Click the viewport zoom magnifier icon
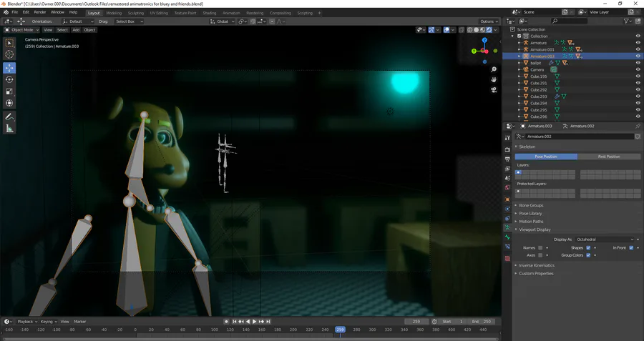 (494, 70)
